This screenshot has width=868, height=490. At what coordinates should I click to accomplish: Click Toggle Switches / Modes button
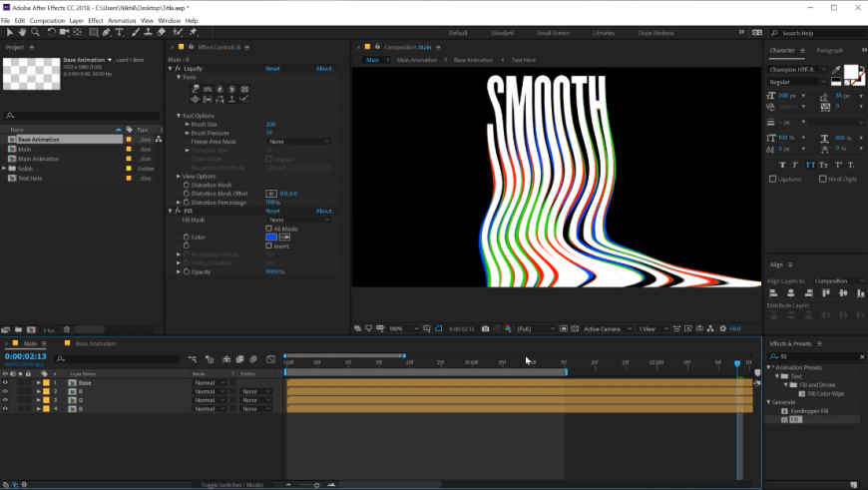click(232, 485)
